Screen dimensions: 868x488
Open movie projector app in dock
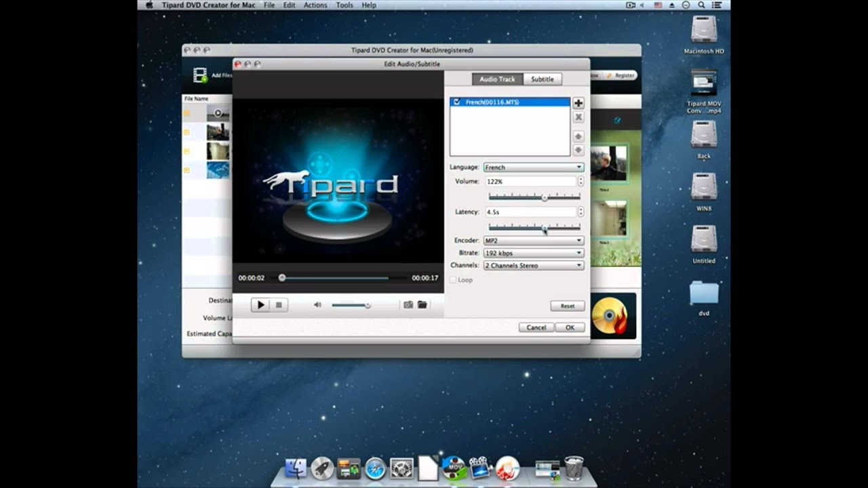480,468
